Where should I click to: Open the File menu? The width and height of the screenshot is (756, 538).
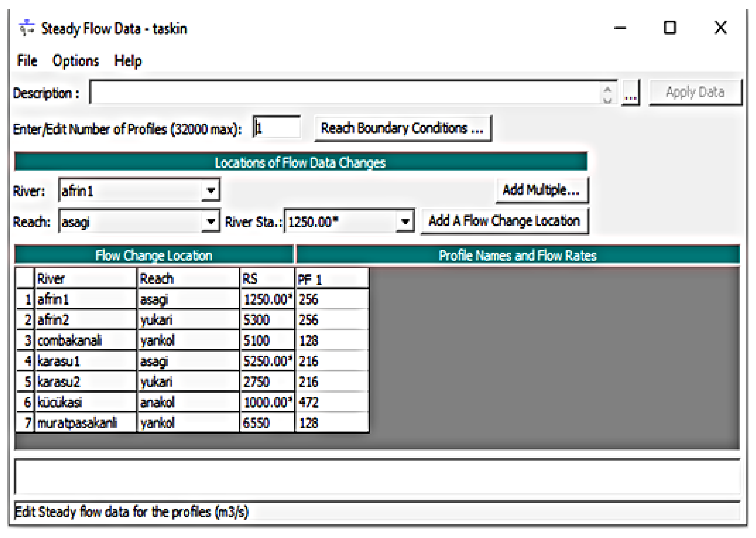(x=27, y=61)
